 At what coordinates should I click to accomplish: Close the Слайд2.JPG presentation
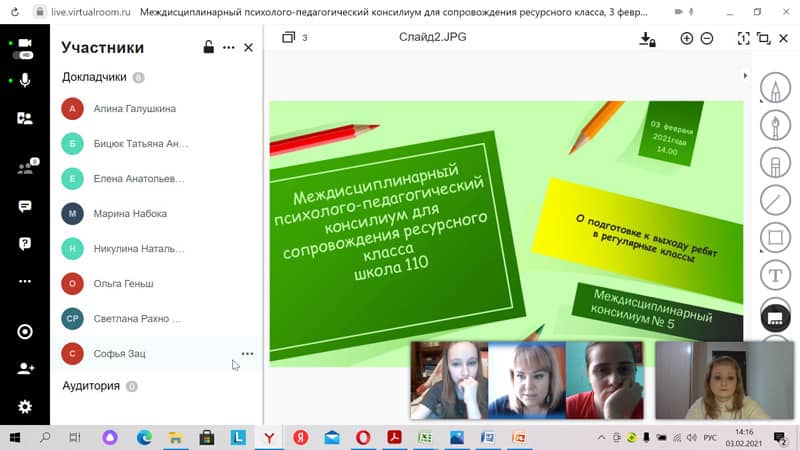pyautogui.click(x=784, y=38)
